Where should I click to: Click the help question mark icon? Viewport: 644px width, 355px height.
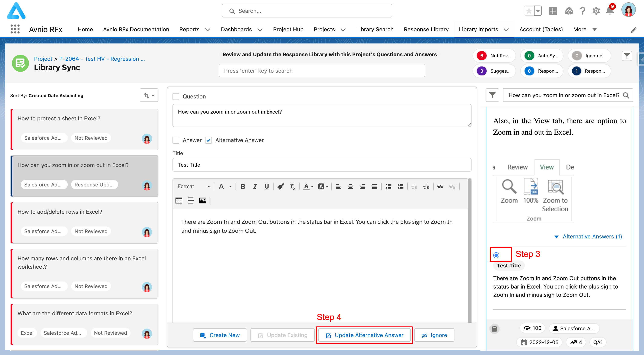point(582,11)
